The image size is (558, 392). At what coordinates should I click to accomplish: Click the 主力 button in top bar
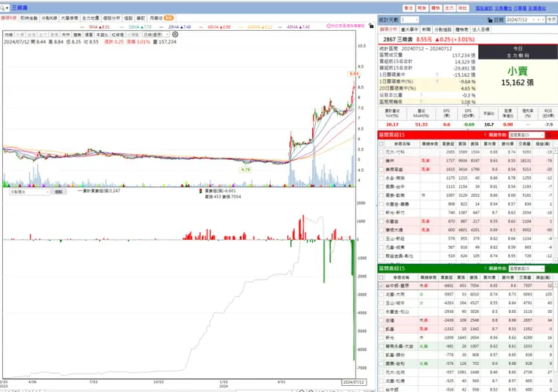tap(449, 8)
